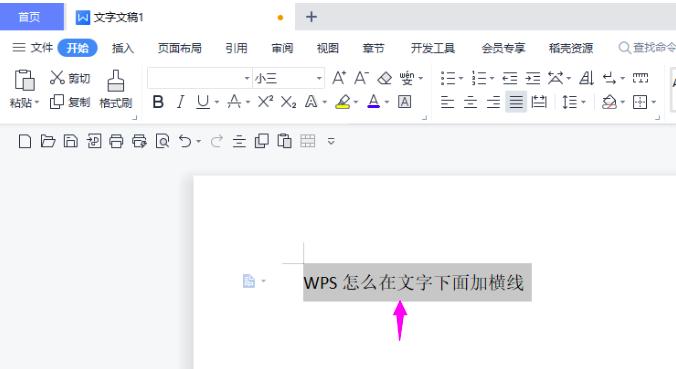This screenshot has height=369, width=676.
Task: Switch to the 插入 tab
Action: (123, 48)
